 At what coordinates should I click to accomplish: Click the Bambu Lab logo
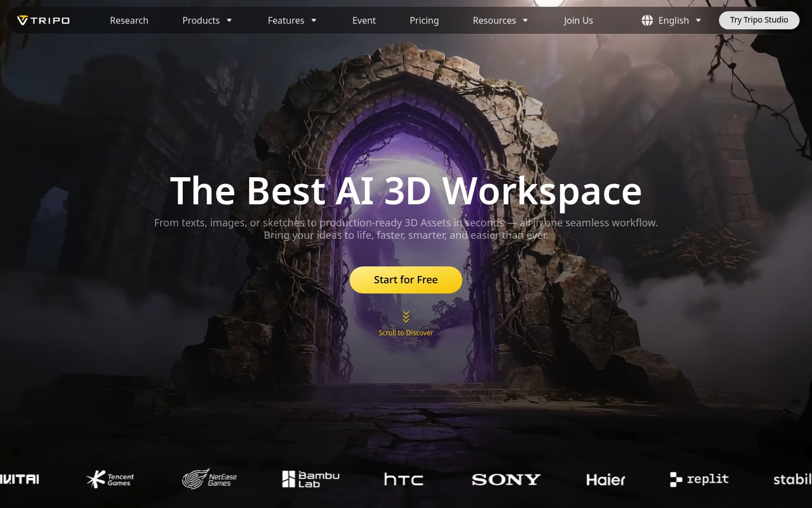(x=311, y=479)
